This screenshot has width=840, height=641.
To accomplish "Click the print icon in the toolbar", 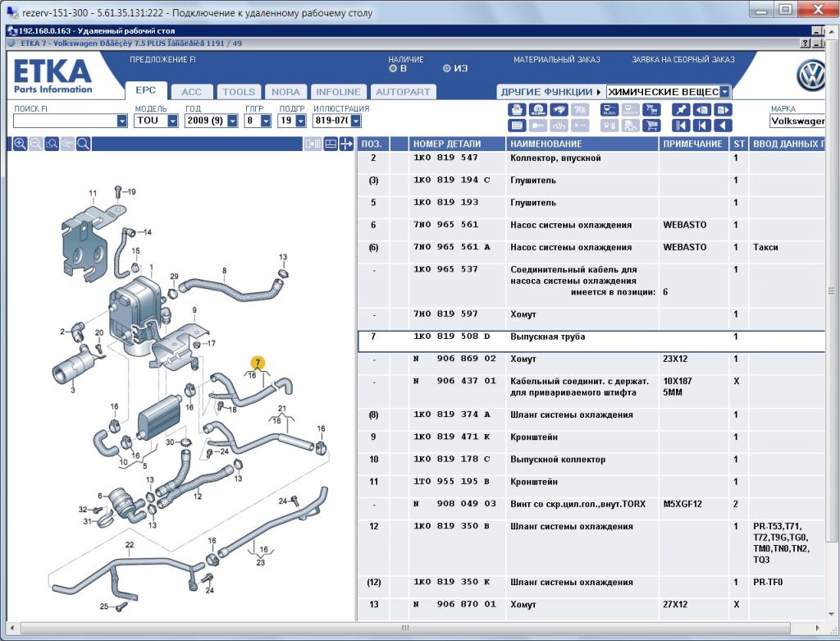I will pos(517,110).
